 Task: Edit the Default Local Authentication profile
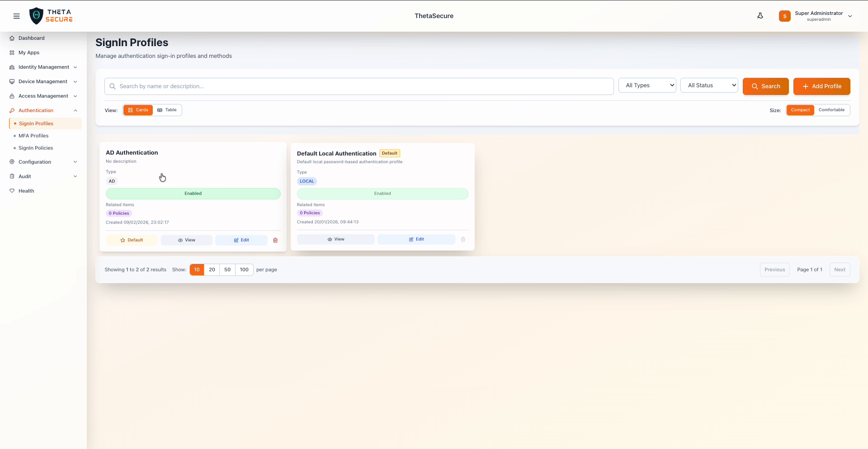coord(416,239)
